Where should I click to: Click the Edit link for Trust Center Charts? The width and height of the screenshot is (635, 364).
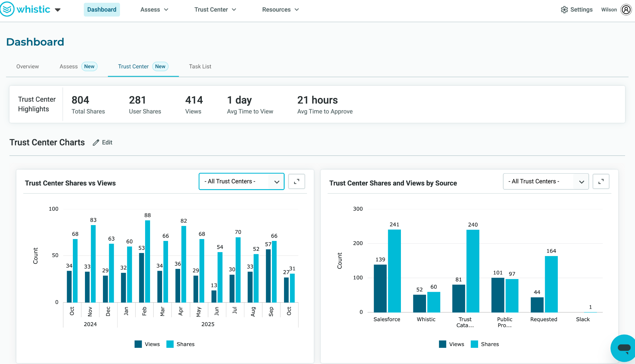107,142
